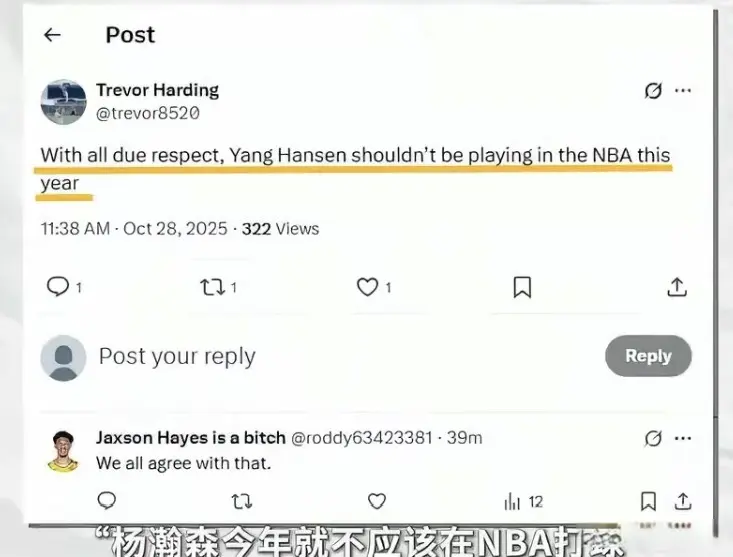This screenshot has height=557, width=733.
Task: Click the gray Reply button
Action: (x=648, y=356)
